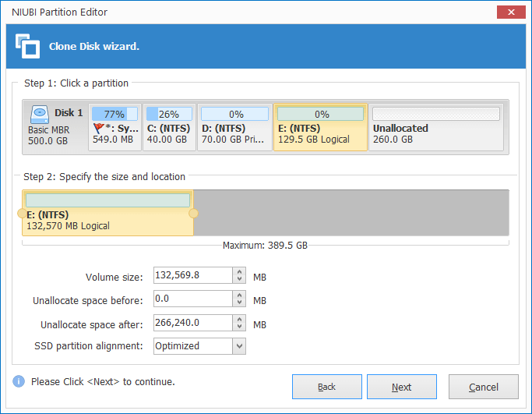Image resolution: width=532 pixels, height=414 pixels.
Task: Increase Volume size with up arrow
Action: 239,272
